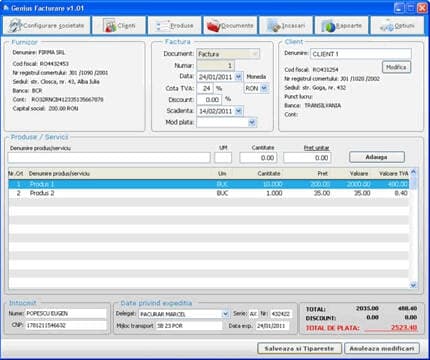Click the Data exp. field
This screenshot has width=430, height=360.
click(x=273, y=326)
